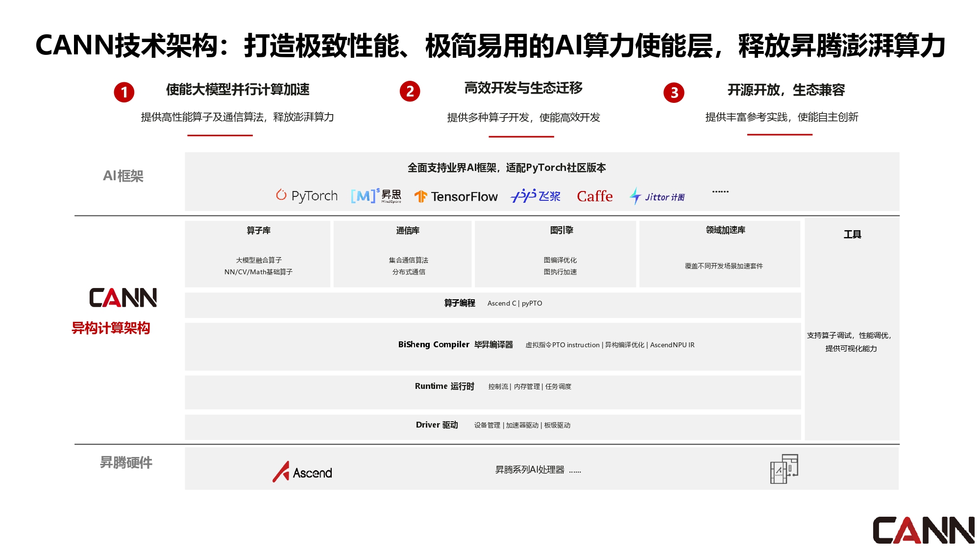Click the BiSheng Compiler 毕昇编译器 row
The image size is (980, 551).
tap(492, 346)
